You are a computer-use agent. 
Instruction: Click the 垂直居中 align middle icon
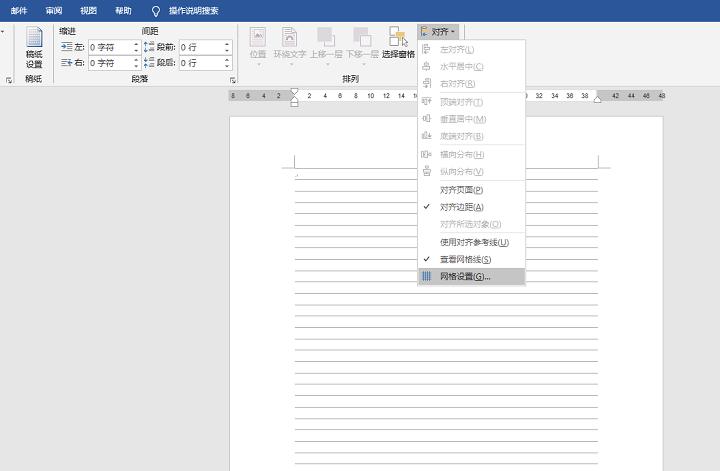coord(427,118)
